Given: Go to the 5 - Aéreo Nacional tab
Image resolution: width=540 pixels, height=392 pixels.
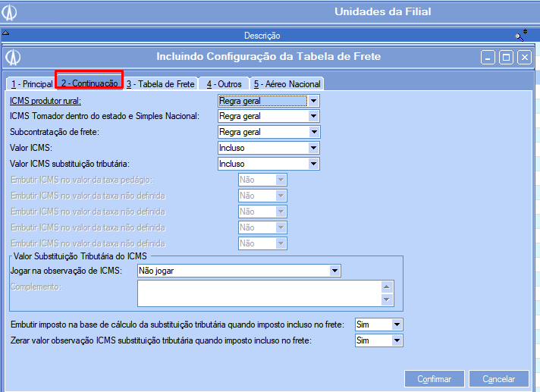Looking at the screenshot, I should 287,84.
